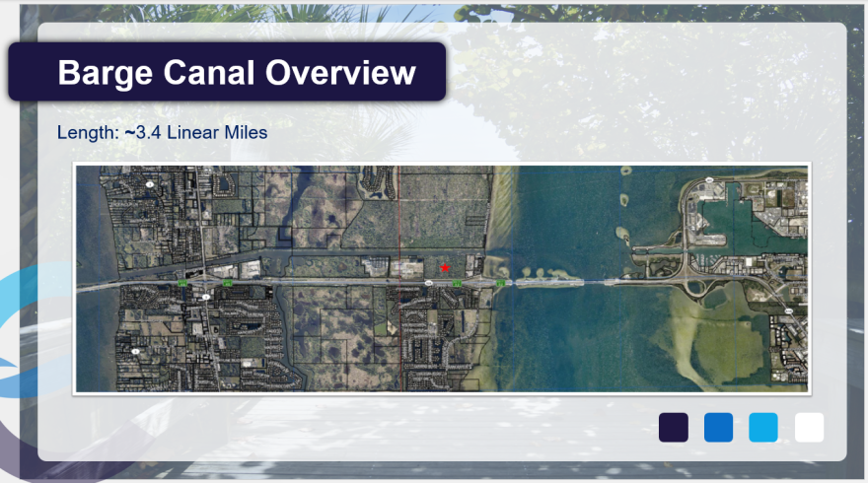Click the Barge Canal Overview title banner

(227, 71)
